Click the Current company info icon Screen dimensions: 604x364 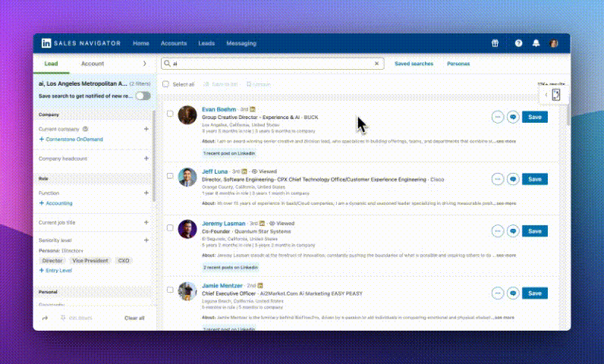coord(86,129)
